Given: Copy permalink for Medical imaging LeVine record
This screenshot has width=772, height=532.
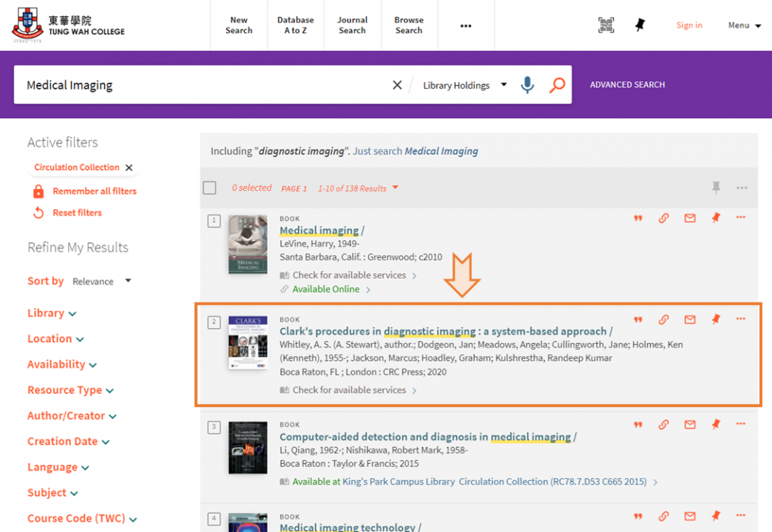Looking at the screenshot, I should (x=664, y=219).
